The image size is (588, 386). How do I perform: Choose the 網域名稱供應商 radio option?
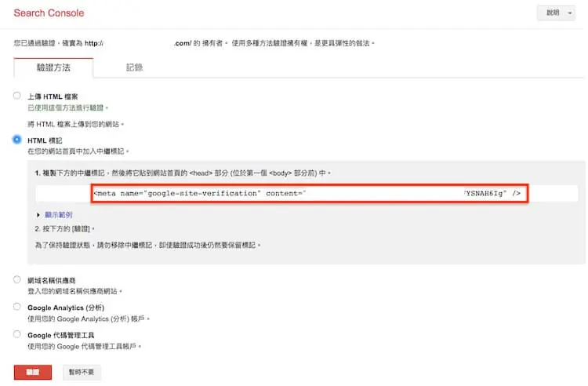pos(17,279)
